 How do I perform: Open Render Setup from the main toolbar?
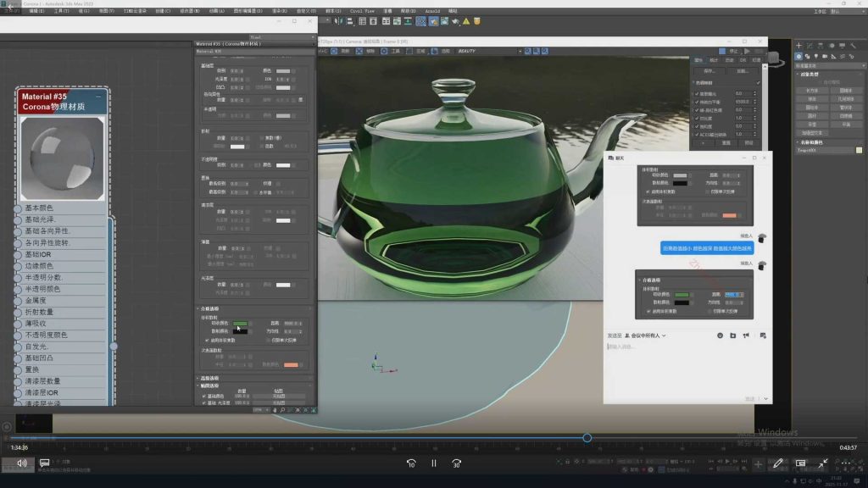coord(433,21)
